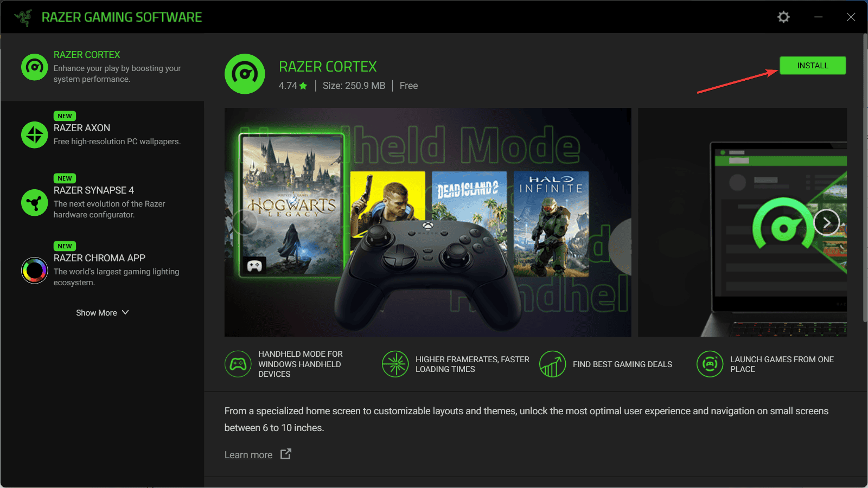
Task: Open Razer Cortex entry in sidebar
Action: click(x=102, y=67)
